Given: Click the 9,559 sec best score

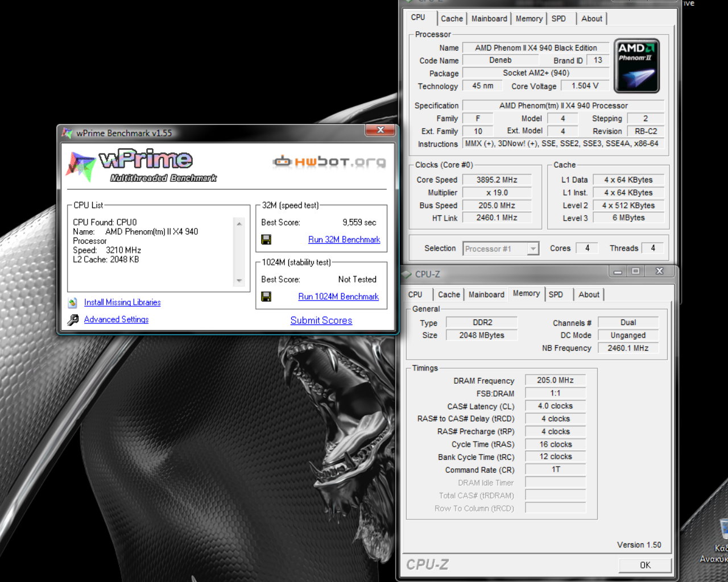Looking at the screenshot, I should coord(359,222).
